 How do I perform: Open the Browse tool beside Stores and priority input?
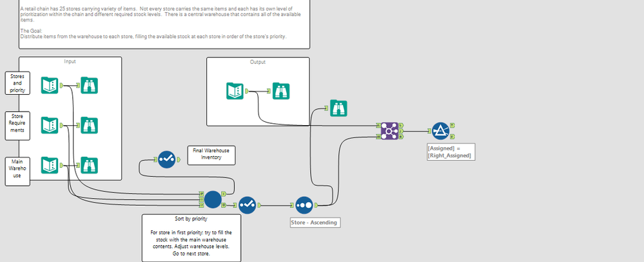[89, 86]
